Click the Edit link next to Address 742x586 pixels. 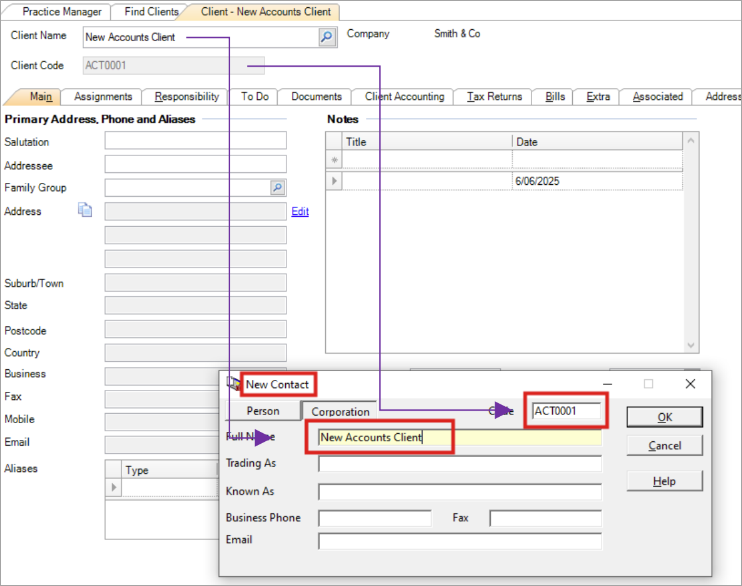coord(300,212)
